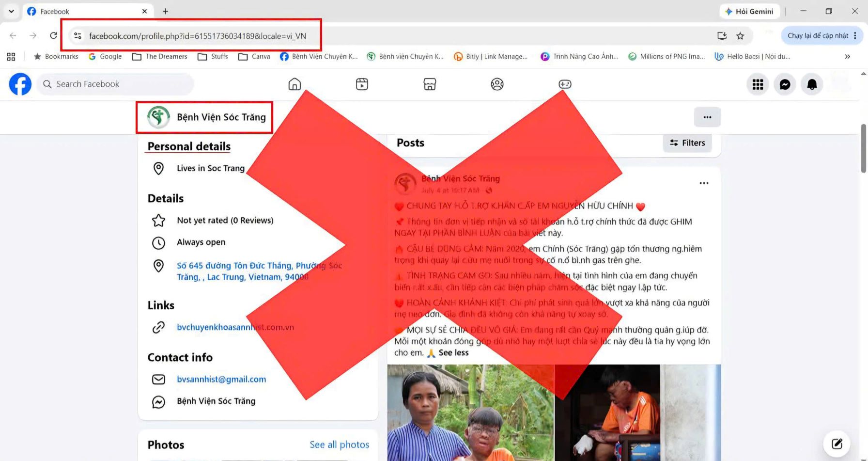Viewport: 868px width, 461px height.
Task: Click the Search Facebook input field
Action: (115, 84)
